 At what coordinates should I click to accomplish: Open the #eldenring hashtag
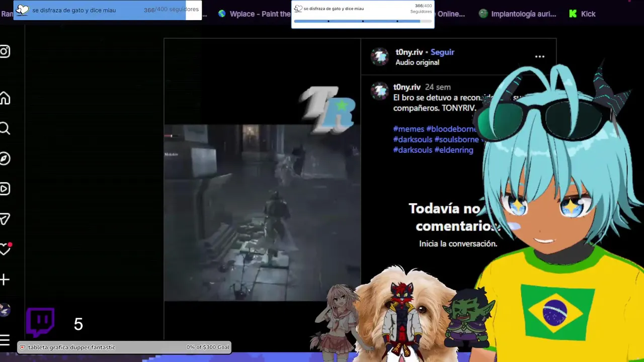(454, 150)
